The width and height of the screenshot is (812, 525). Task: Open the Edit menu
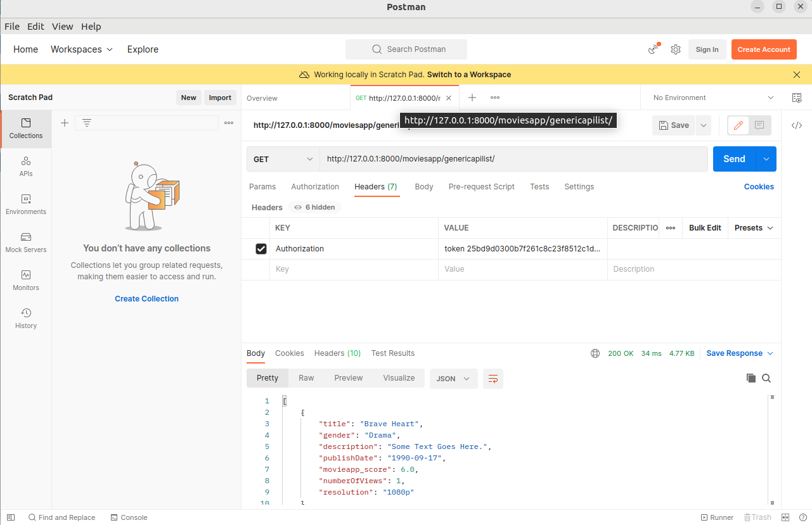click(x=35, y=27)
